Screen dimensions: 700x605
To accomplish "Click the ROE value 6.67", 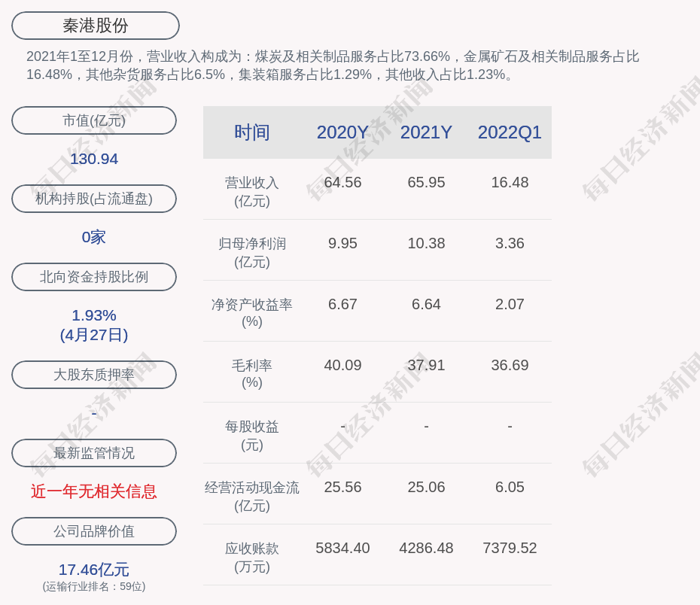I will [x=342, y=304].
